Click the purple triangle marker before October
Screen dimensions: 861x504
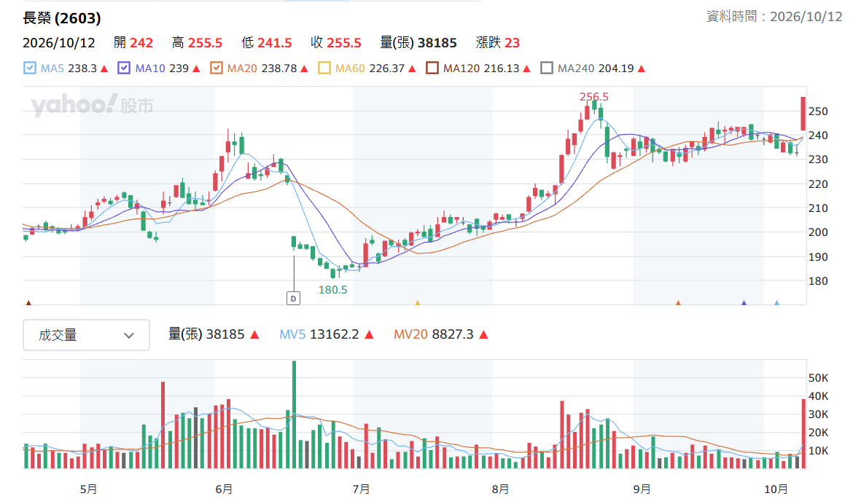(x=744, y=302)
